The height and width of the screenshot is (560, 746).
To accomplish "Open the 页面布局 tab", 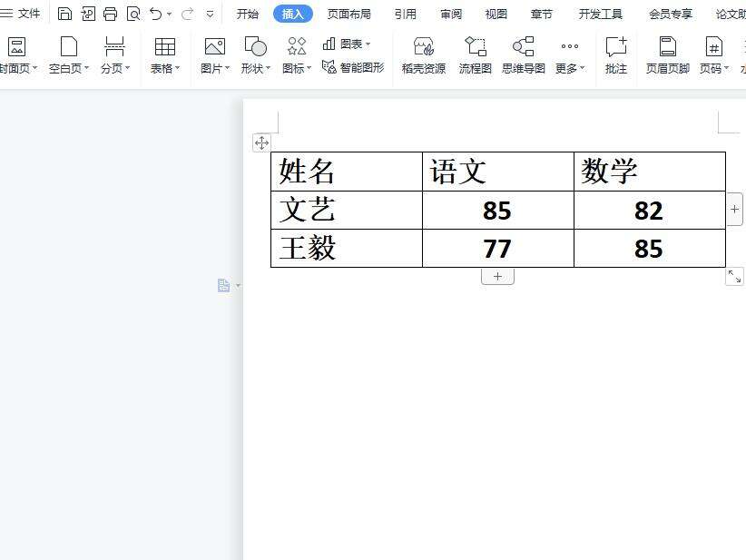I will pos(348,15).
